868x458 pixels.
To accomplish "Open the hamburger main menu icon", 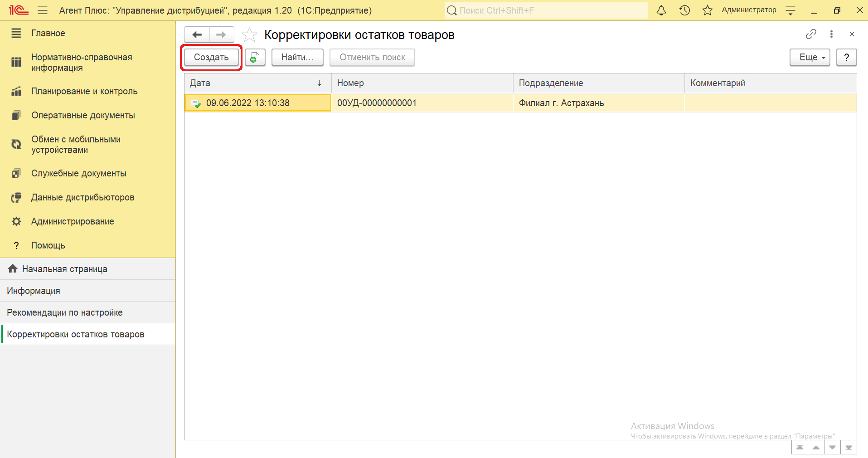I will coord(43,10).
